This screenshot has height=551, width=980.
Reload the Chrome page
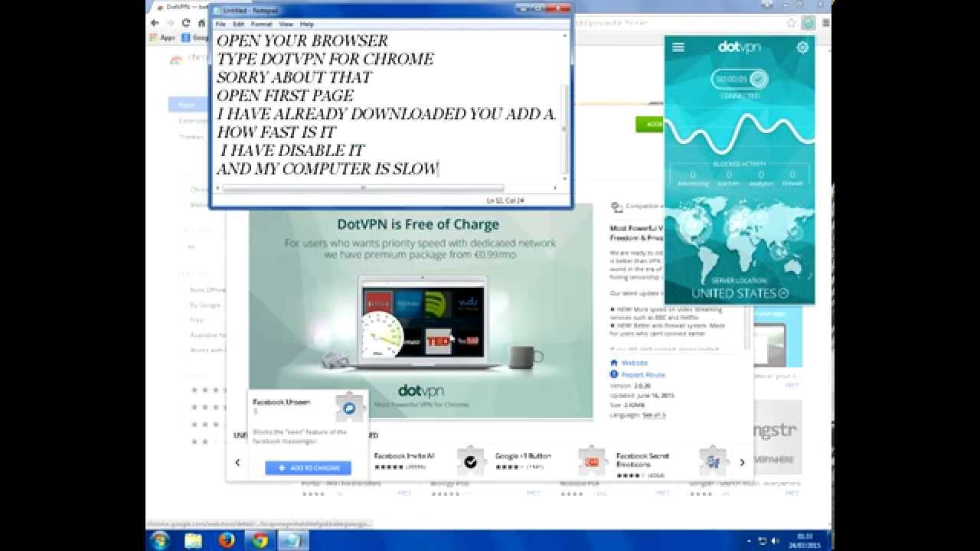186,23
